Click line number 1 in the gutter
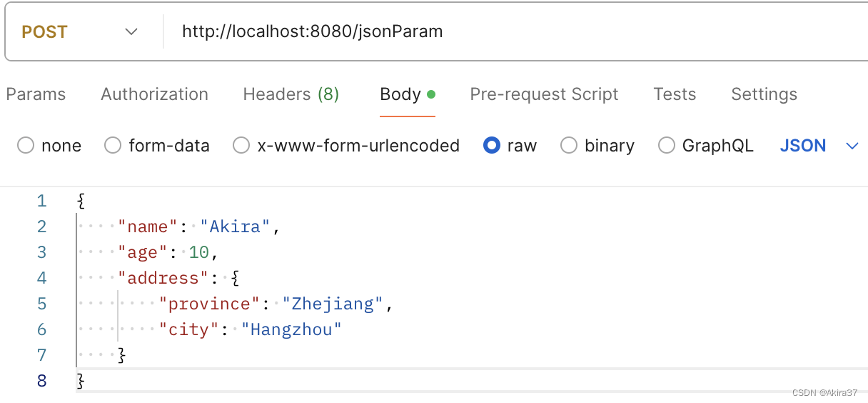Image resolution: width=868 pixels, height=403 pixels. [41, 201]
